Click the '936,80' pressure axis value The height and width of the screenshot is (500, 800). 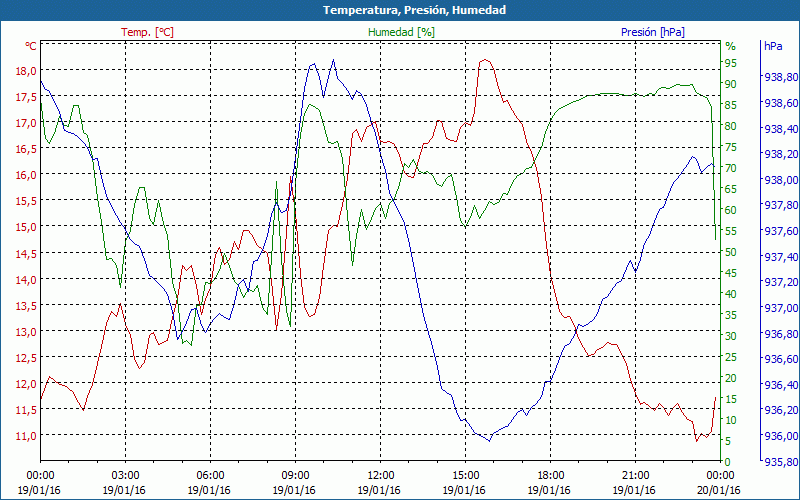[x=781, y=334]
